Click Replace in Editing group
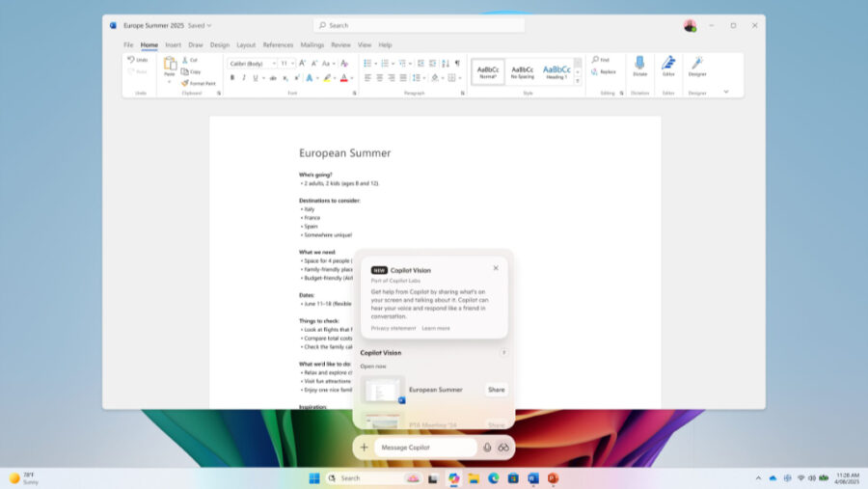The image size is (868, 489). click(x=604, y=71)
